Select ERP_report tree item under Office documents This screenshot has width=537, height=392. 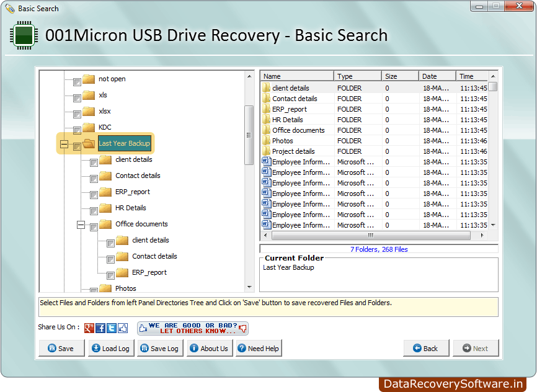[149, 272]
